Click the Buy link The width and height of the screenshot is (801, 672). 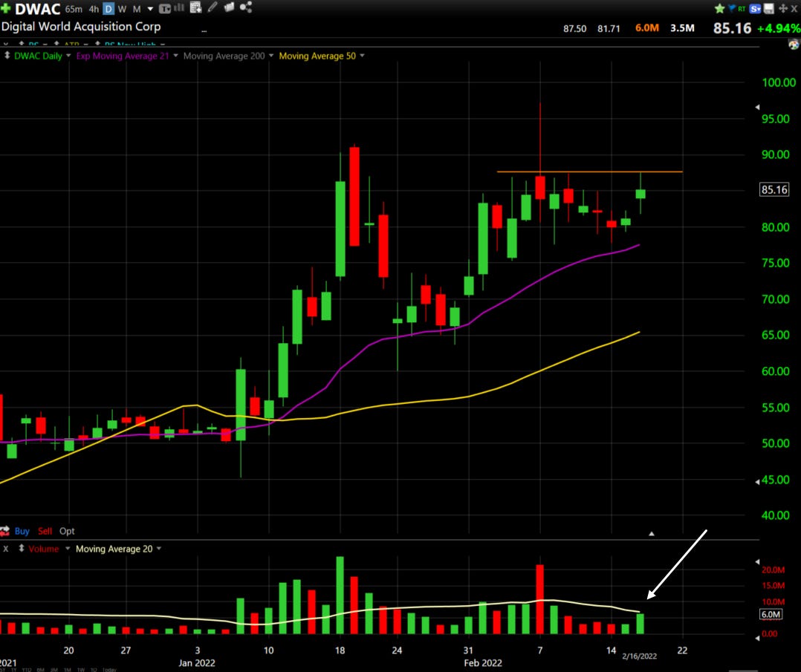pos(22,531)
